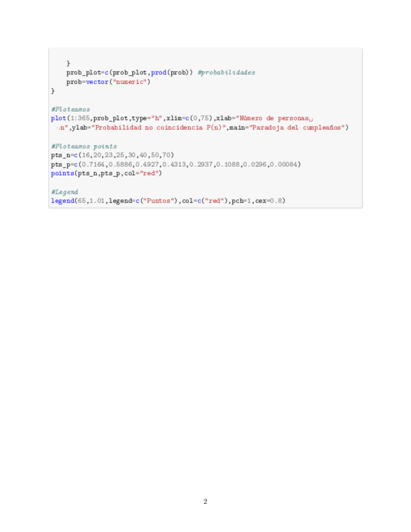Click the #Legend comment
Viewport: 411px width, 532px height.
(65, 192)
